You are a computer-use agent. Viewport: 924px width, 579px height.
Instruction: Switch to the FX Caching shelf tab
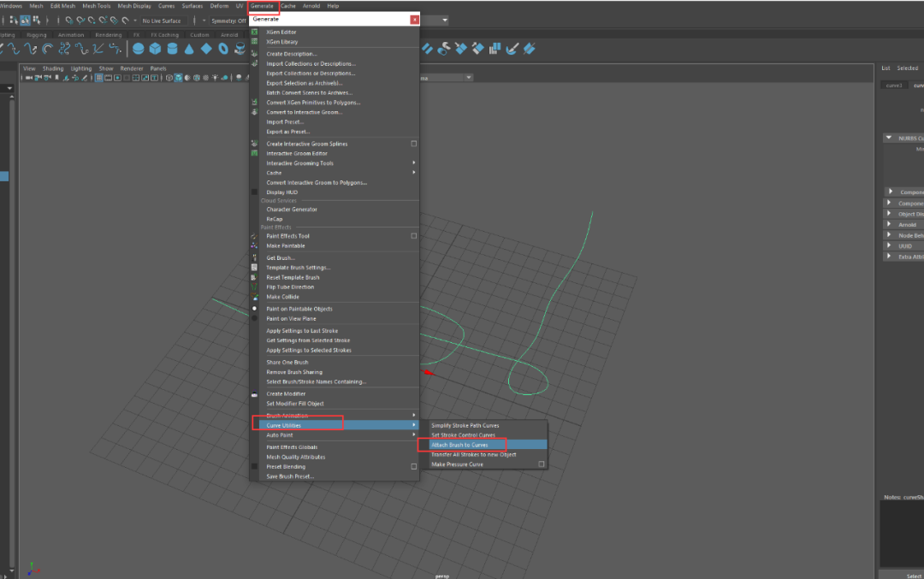[164, 35]
